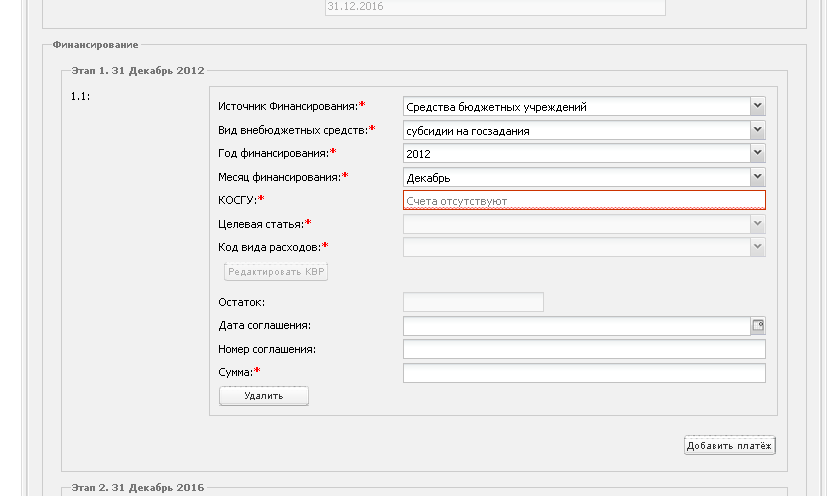Click the Дата соглашения text field
The width and height of the screenshot is (838, 496).
point(577,326)
